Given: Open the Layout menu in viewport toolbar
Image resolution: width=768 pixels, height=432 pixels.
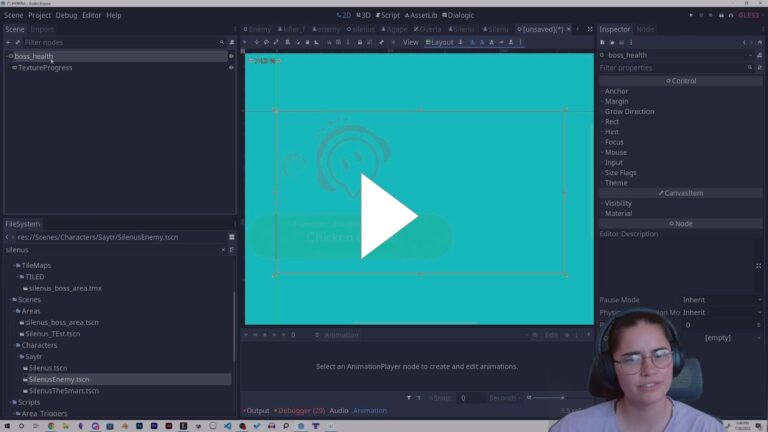Looking at the screenshot, I should click(x=439, y=42).
